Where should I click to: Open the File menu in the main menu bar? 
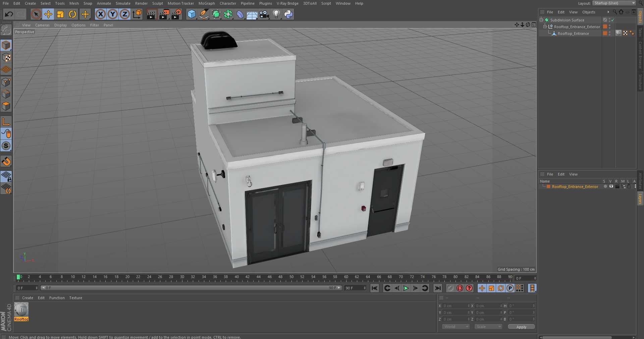[6, 3]
